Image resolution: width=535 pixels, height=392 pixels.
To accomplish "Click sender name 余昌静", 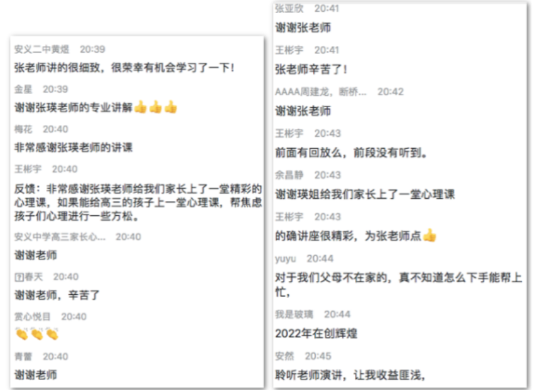I will (289, 175).
